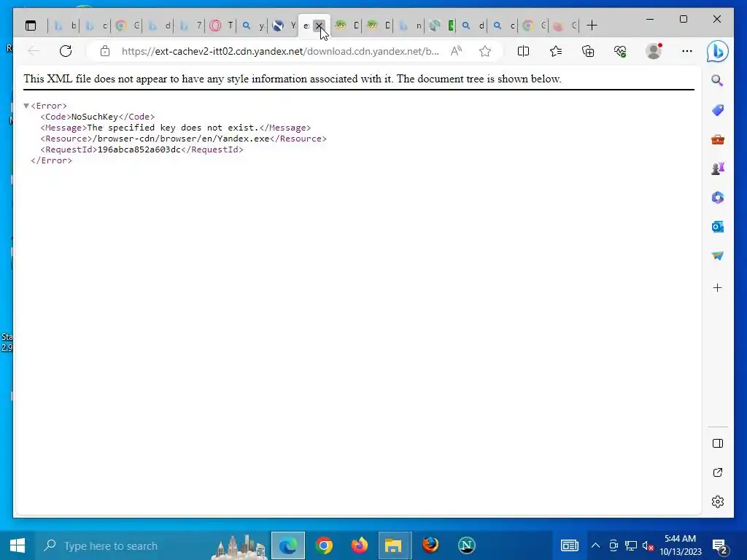This screenshot has width=747, height=560.
Task: Turn on Read aloud in the address bar
Action: click(456, 51)
